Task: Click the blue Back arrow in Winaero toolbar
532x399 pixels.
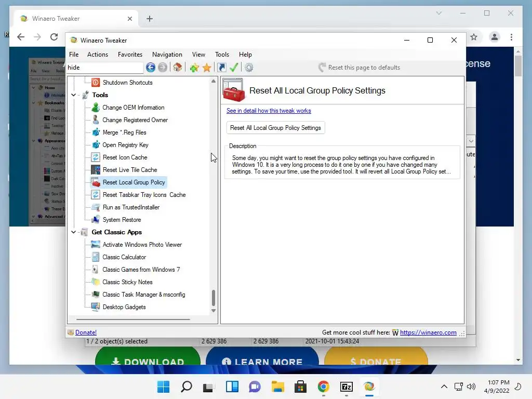Action: coord(151,68)
